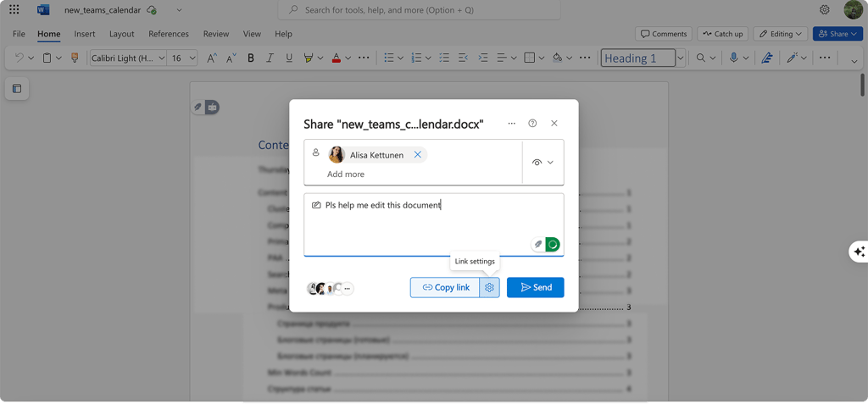This screenshot has height=404, width=868.
Task: Click the Dictate microphone icon
Action: 734,58
